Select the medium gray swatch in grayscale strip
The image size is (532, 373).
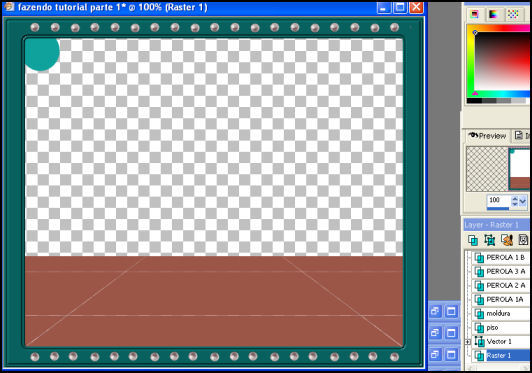(504, 101)
